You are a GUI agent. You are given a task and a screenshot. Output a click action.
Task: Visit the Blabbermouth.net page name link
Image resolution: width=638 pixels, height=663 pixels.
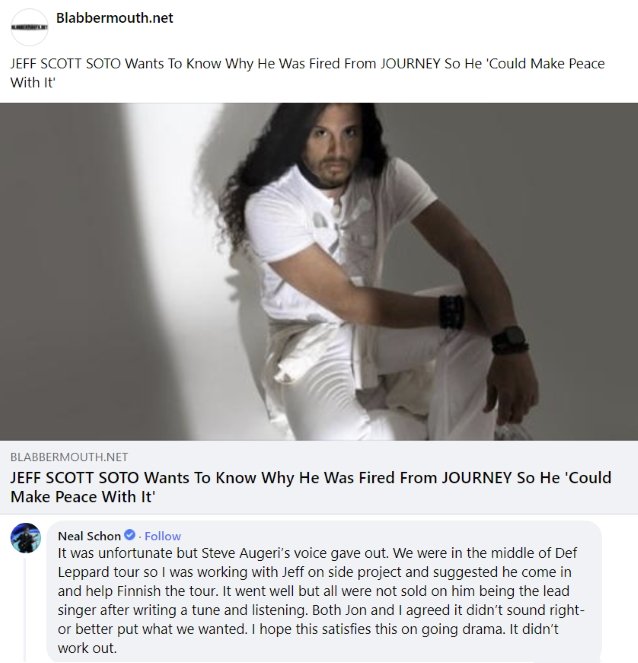coord(115,18)
